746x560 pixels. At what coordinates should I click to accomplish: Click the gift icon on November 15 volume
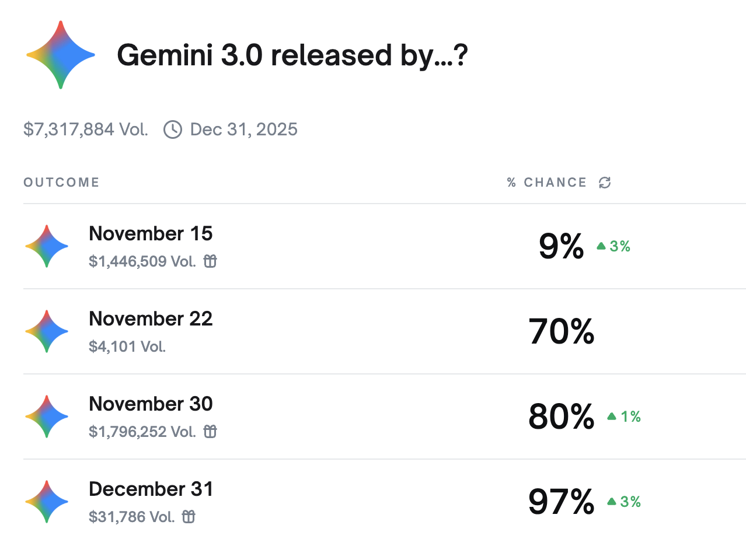(x=210, y=261)
